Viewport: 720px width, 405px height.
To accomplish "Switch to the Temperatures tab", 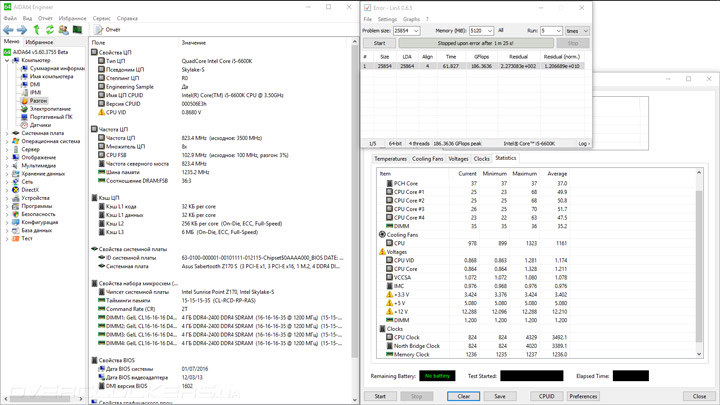I will coord(390,158).
